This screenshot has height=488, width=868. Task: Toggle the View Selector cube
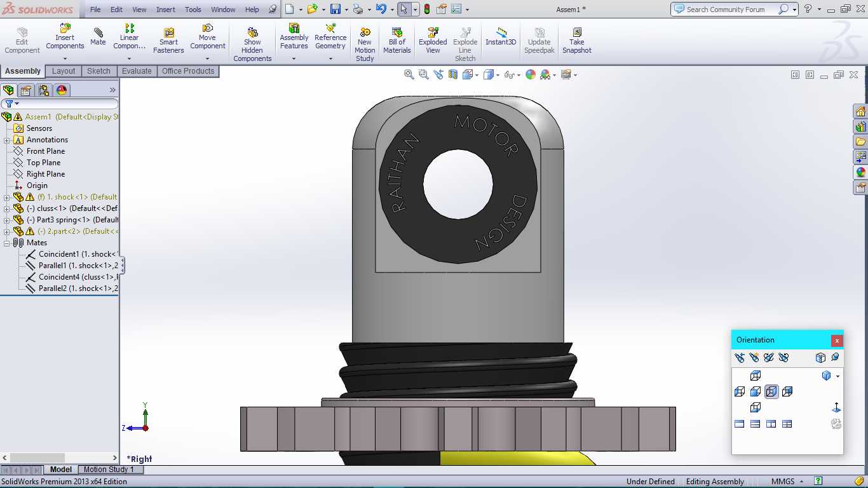820,358
